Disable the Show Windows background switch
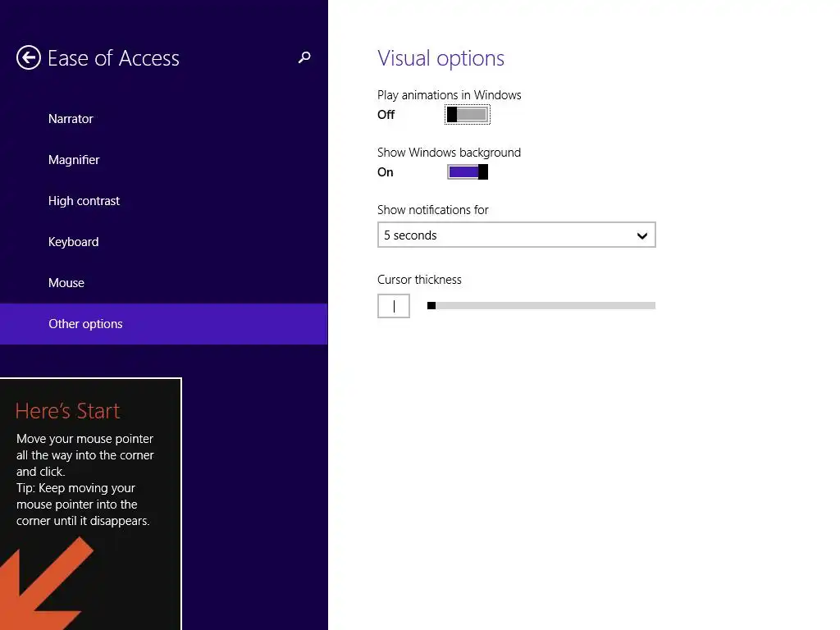The height and width of the screenshot is (630, 840). pos(467,172)
